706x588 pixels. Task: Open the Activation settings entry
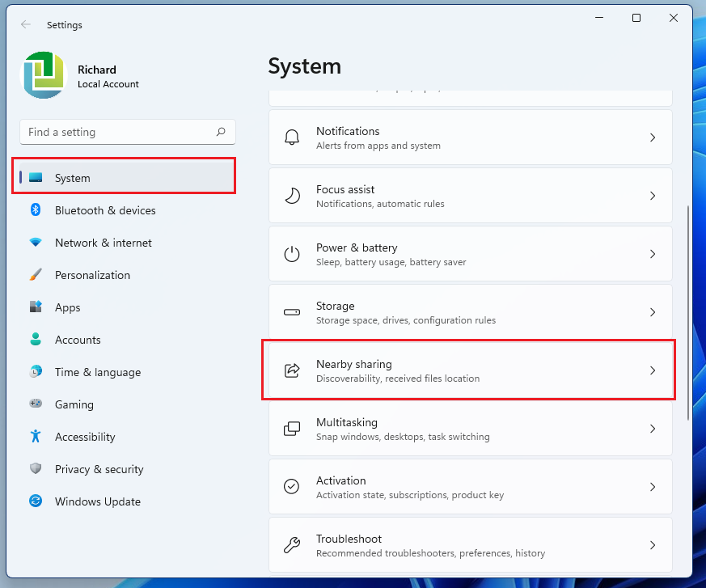pyautogui.click(x=470, y=487)
